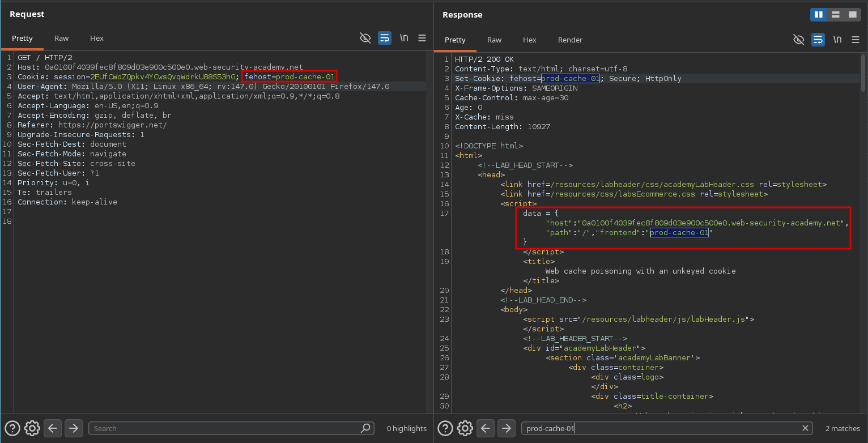The width and height of the screenshot is (868, 443).
Task: Toggle hidden-content eye icon in Request panel
Action: pos(365,38)
